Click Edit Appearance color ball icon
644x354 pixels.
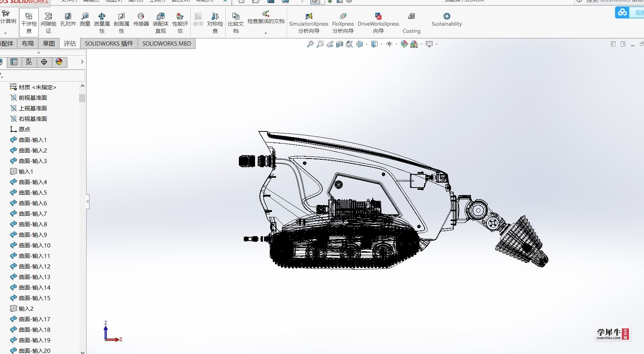[404, 44]
